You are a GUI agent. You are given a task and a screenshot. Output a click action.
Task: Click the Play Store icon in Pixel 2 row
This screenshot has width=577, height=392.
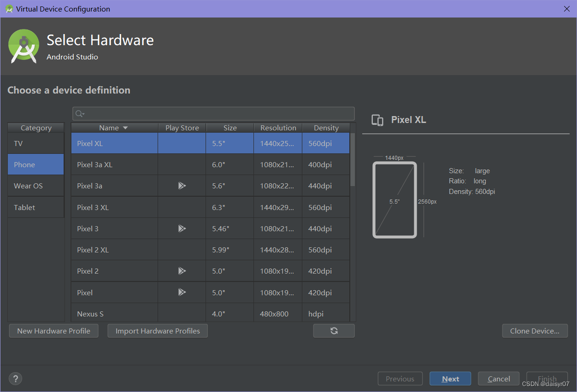(x=182, y=271)
